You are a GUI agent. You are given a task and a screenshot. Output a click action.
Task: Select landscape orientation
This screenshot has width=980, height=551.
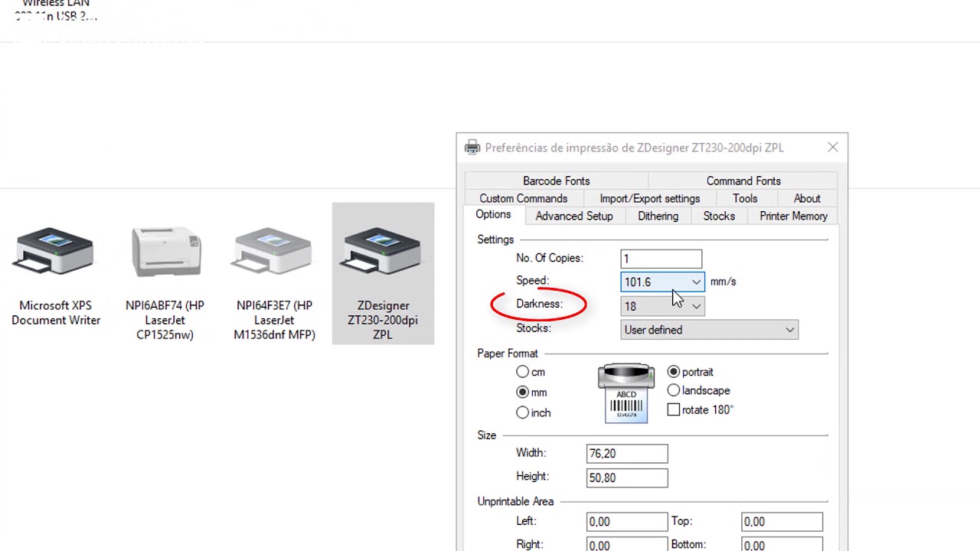(674, 390)
